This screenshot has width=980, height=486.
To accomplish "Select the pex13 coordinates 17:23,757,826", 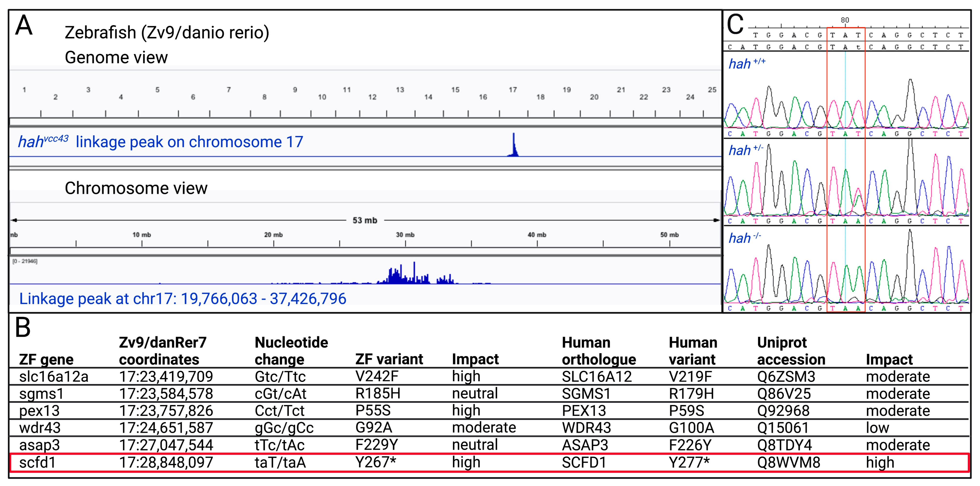I will 166,411.
